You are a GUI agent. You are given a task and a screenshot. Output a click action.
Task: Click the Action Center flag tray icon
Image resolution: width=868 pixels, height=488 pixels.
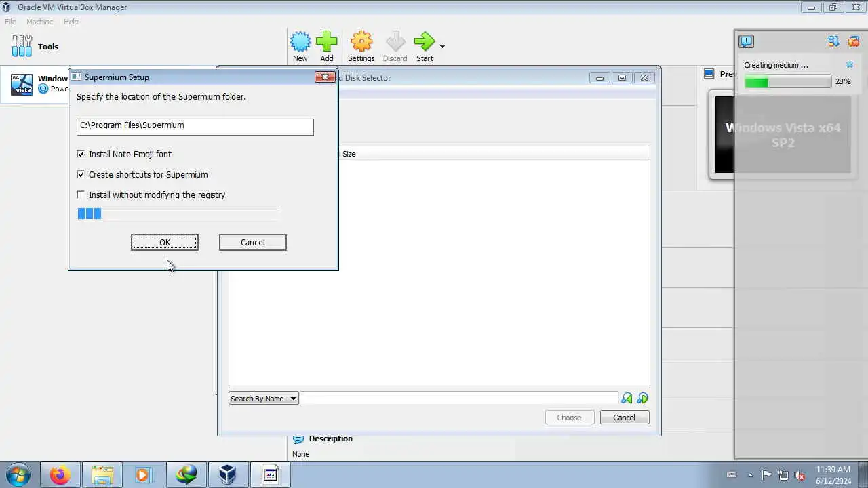766,475
